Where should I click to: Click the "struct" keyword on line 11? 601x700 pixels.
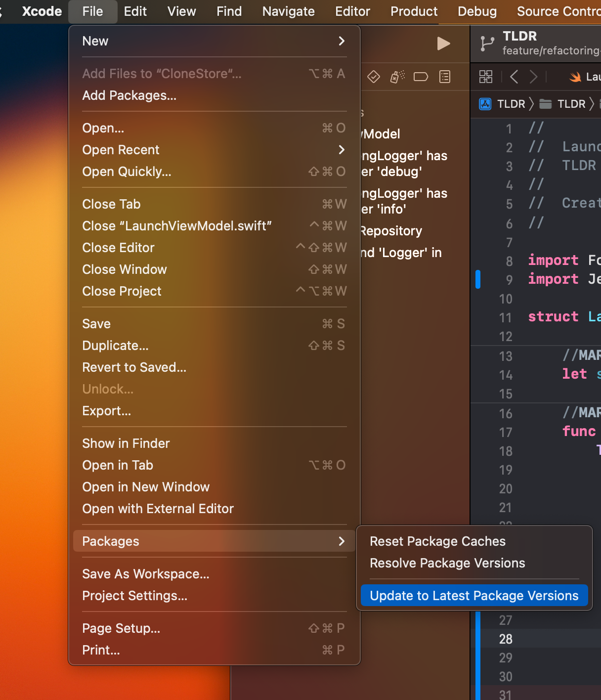click(x=553, y=316)
